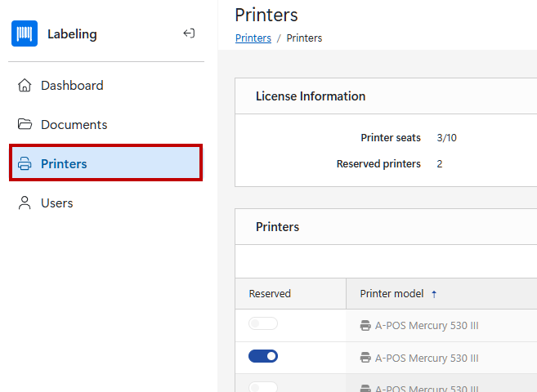This screenshot has height=392, width=537.
Task: Click the printer icon in first table row
Action: (x=365, y=326)
